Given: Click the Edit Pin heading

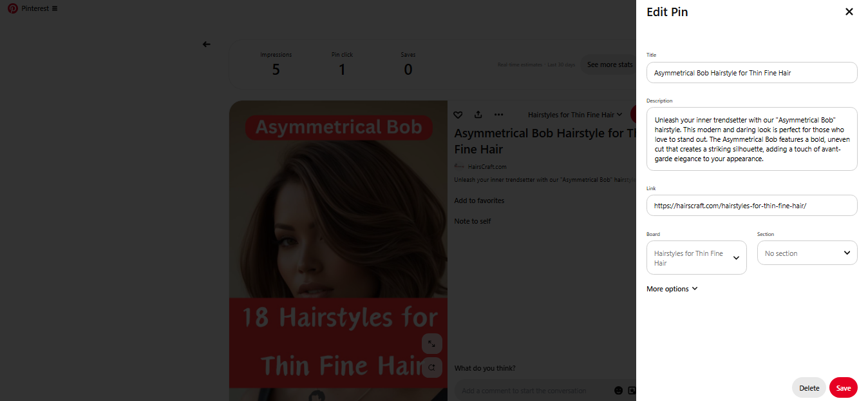Looking at the screenshot, I should click(667, 12).
